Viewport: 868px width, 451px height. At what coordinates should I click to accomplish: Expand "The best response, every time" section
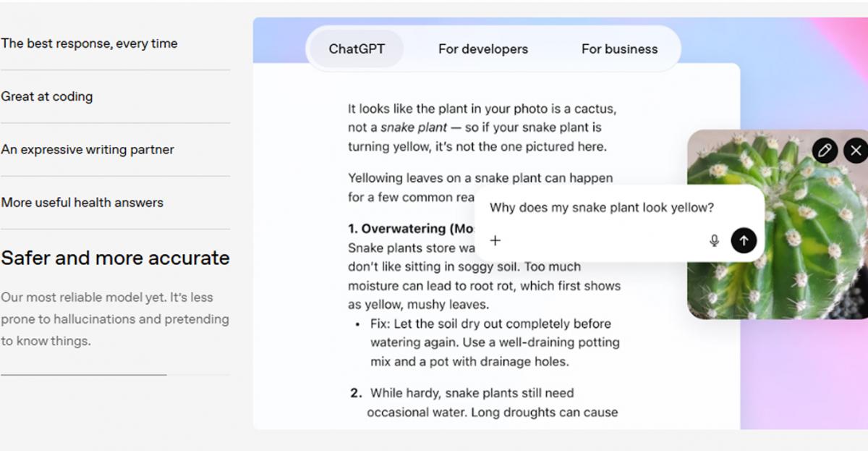coord(89,43)
